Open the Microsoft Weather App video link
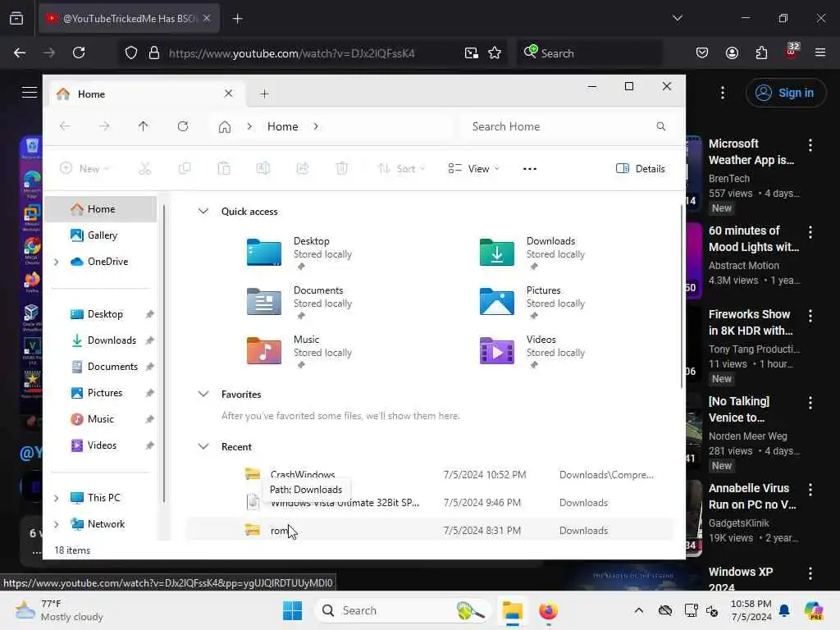This screenshot has width=840, height=630. pos(751,152)
